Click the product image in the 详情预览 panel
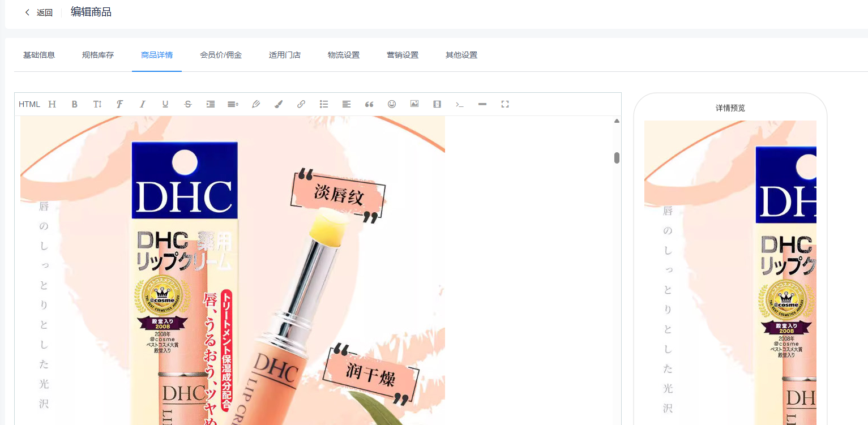 (730, 273)
